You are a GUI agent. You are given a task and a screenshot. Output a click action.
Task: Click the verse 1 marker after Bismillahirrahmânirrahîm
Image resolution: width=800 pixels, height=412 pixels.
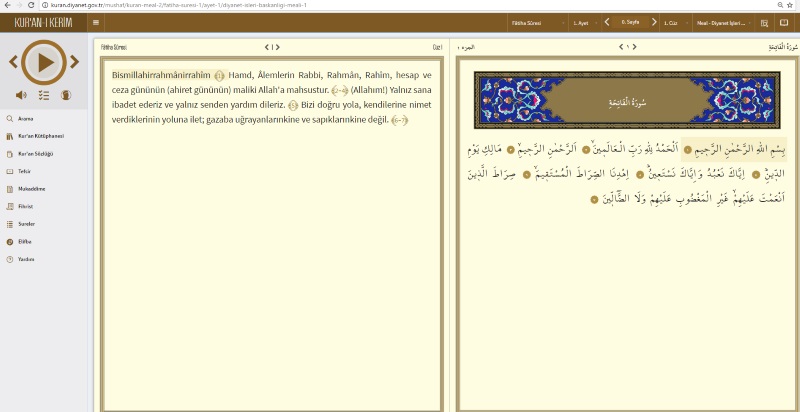point(219,75)
